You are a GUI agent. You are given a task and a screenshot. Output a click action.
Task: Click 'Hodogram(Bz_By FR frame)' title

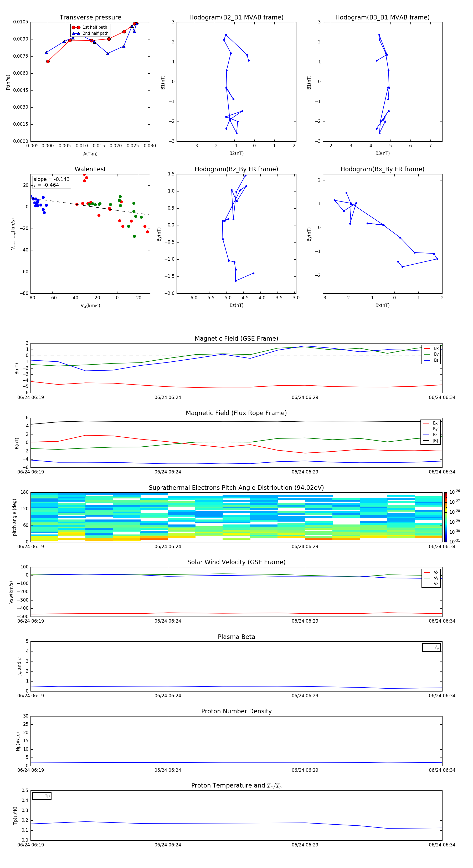point(236,169)
